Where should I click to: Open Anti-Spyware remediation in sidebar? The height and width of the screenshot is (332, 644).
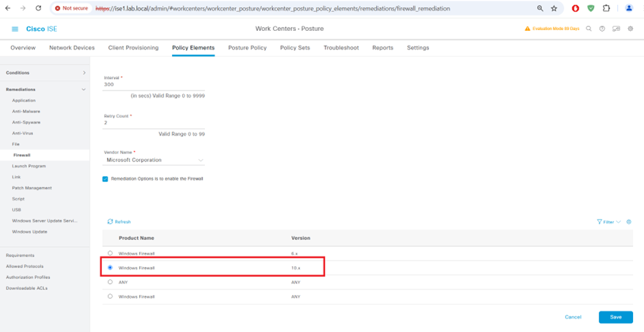coord(26,122)
